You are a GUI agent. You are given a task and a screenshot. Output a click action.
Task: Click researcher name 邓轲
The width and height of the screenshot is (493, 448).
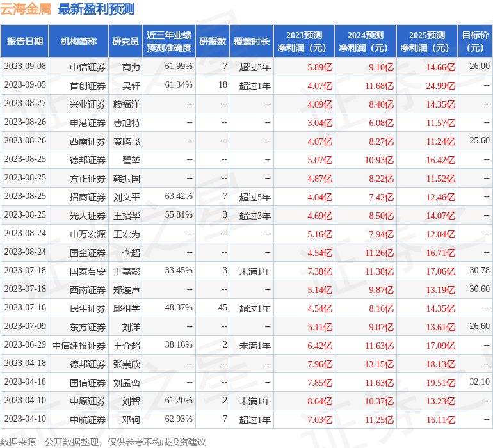coord(131,420)
